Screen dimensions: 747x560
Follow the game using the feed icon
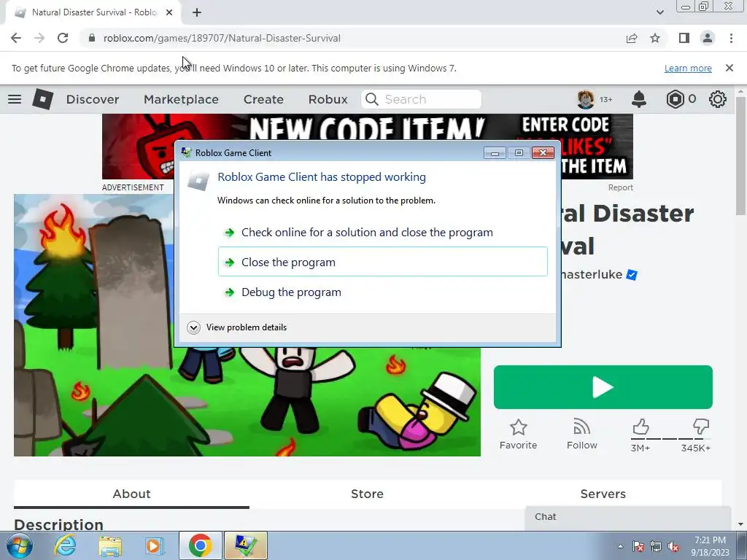click(581, 427)
